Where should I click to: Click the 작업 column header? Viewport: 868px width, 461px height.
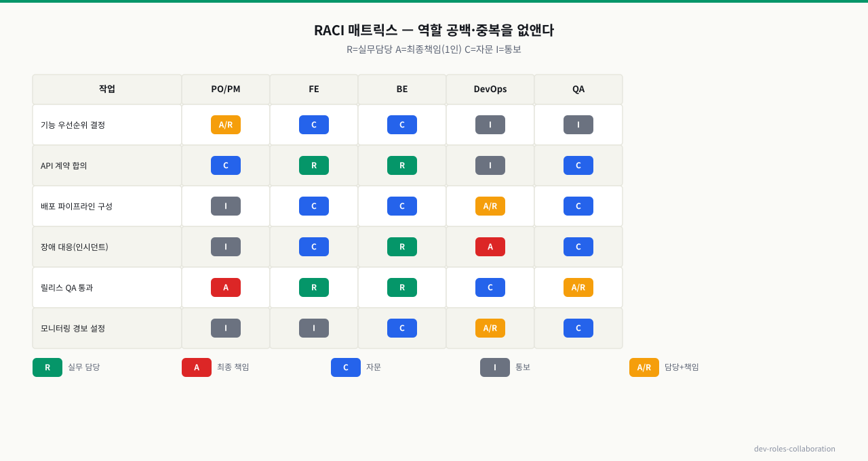coord(107,89)
